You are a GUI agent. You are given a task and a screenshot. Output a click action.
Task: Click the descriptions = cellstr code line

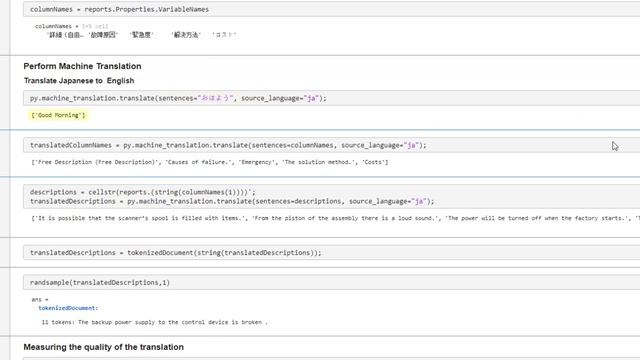click(x=142, y=192)
